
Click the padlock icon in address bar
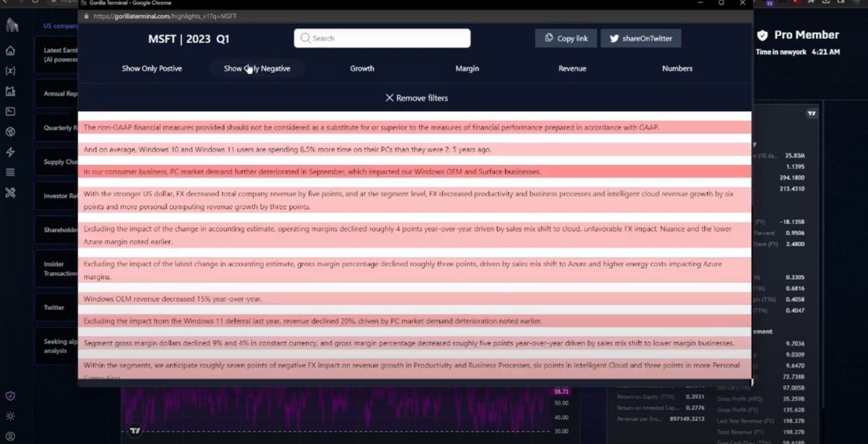point(86,16)
